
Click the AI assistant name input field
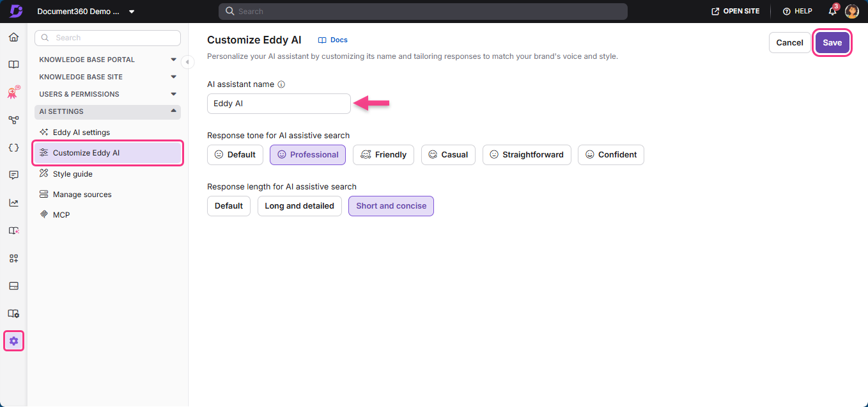point(279,103)
